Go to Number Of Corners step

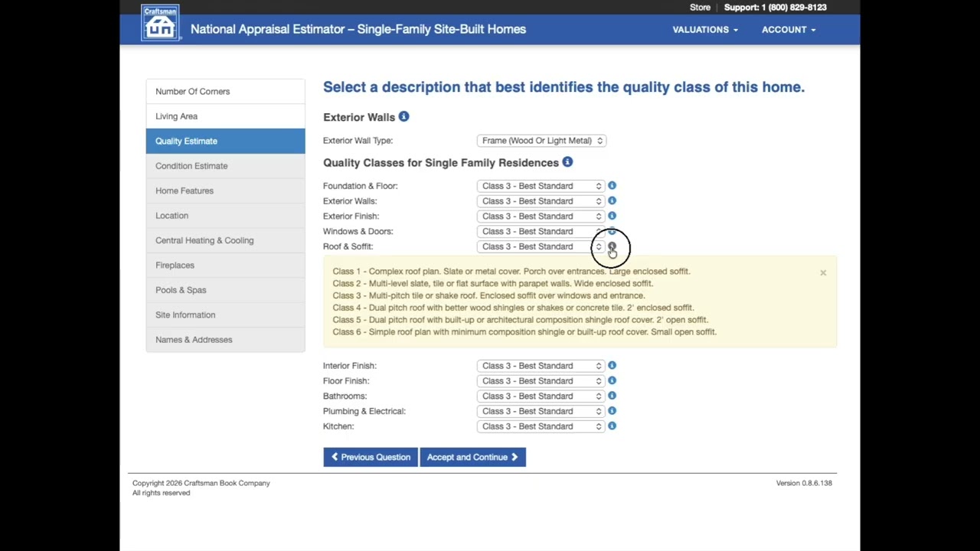(x=225, y=91)
